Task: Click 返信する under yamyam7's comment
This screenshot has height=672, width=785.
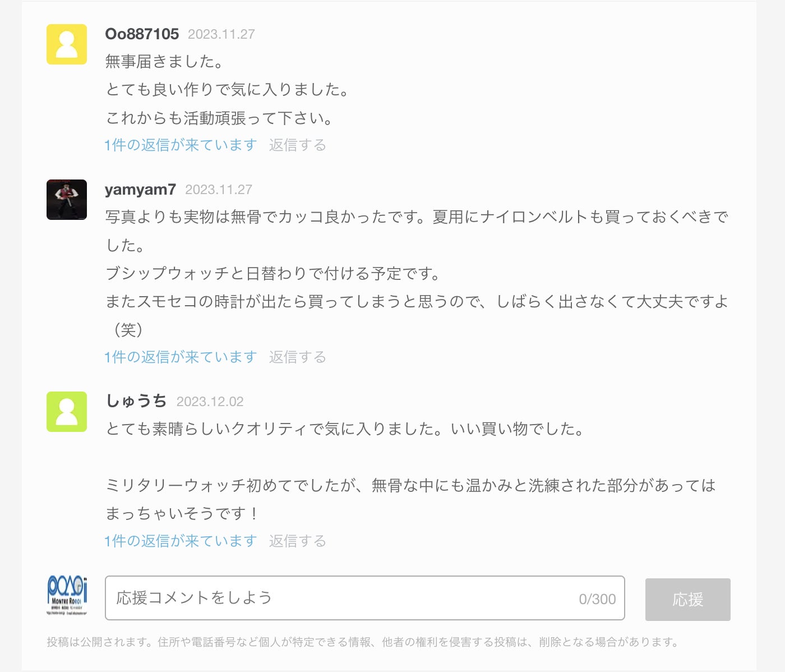Action: [x=297, y=357]
